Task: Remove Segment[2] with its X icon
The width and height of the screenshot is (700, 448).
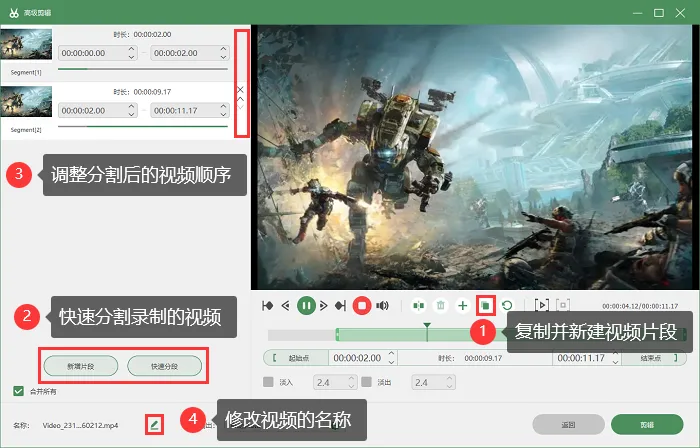Action: pyautogui.click(x=240, y=90)
